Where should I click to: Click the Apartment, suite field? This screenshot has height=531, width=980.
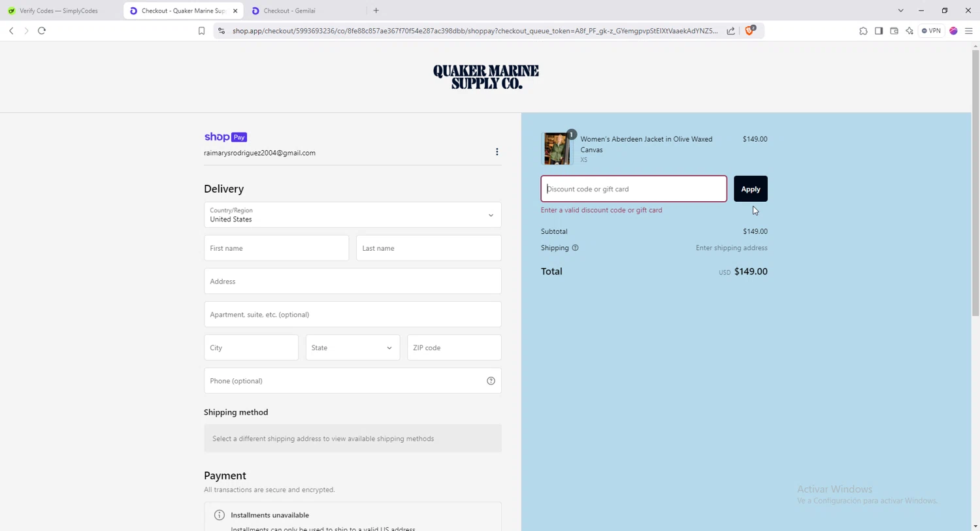353,315
